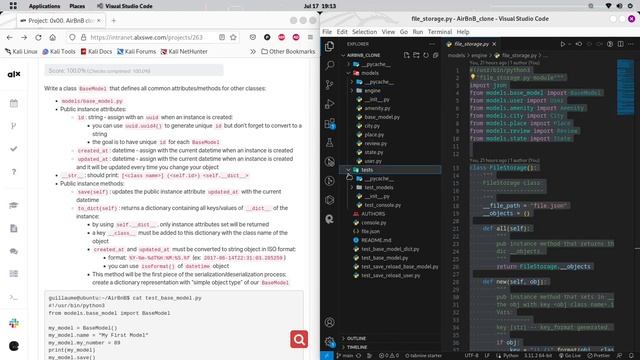Open the Extensions view in VS Code
This screenshot has width=640, height=360.
click(x=330, y=123)
